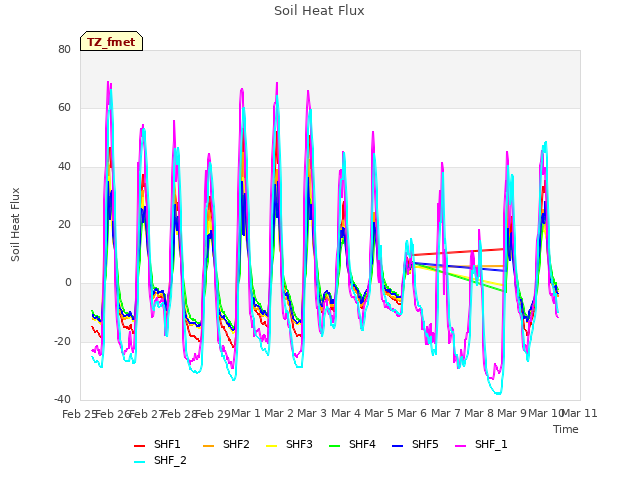640x480 pixels.
Task: Toggle SHF3 series in legend
Action: tap(289, 444)
